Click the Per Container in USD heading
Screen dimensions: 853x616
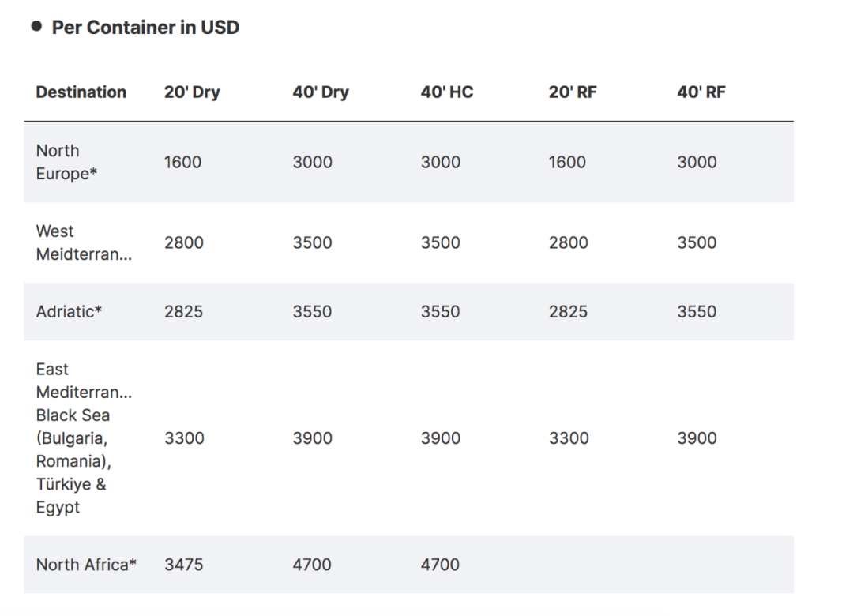pos(145,28)
